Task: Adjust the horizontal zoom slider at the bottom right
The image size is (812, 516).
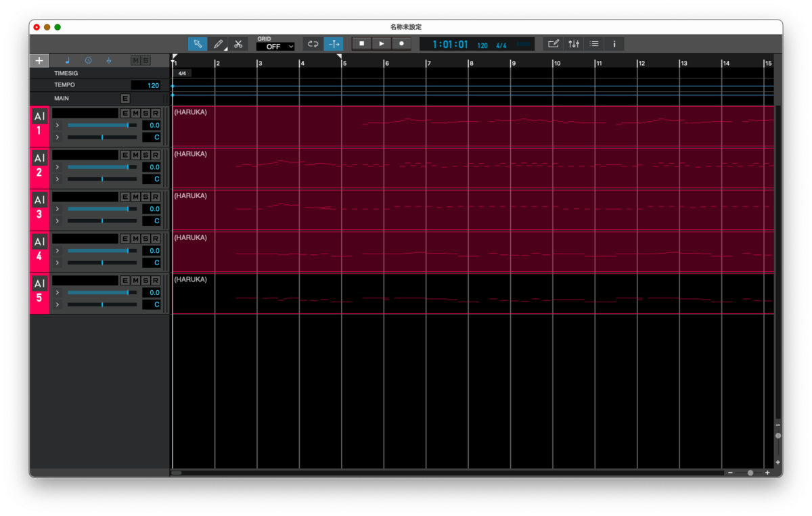Action: pos(749,473)
